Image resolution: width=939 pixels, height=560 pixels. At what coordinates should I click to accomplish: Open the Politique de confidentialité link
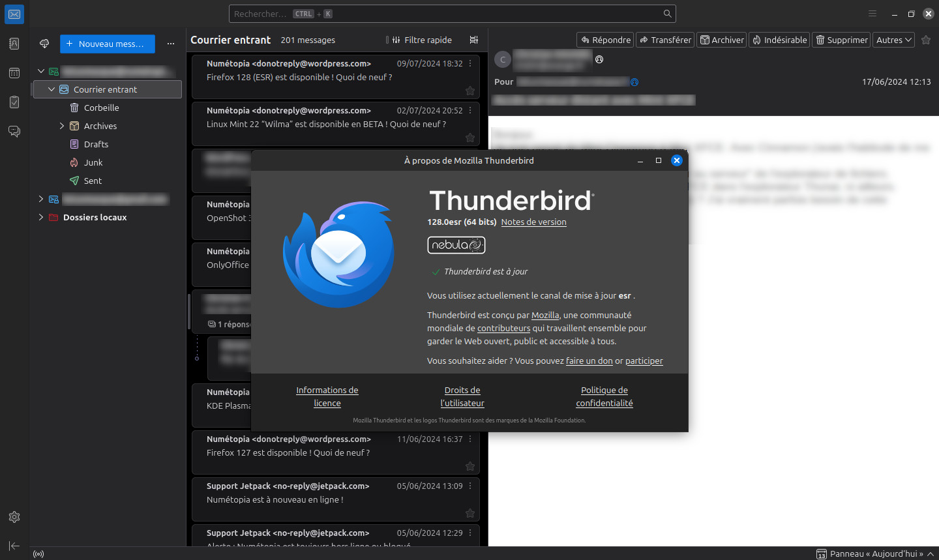tap(604, 396)
